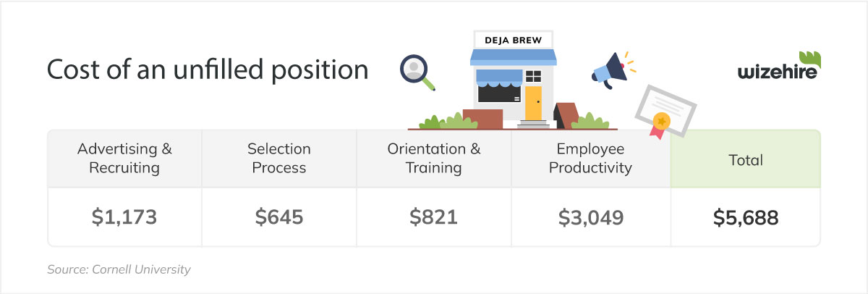Screen dimensions: 868x294
Task: Click the shop's upper window
Action: click(x=533, y=76)
